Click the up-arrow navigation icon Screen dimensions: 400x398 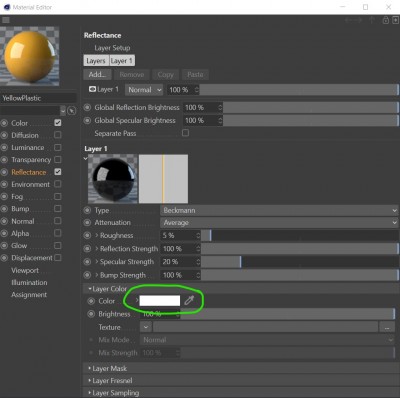click(x=372, y=20)
